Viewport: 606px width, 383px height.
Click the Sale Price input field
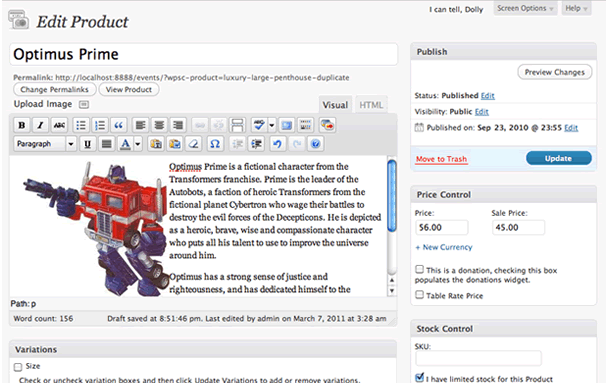(x=518, y=227)
